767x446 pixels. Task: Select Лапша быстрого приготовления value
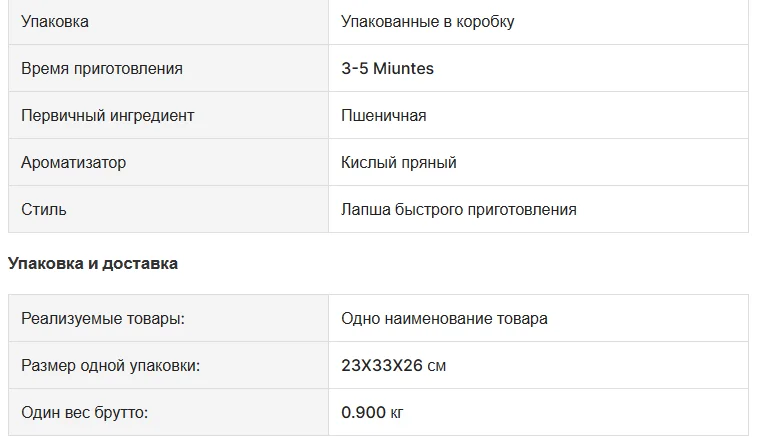pos(459,209)
